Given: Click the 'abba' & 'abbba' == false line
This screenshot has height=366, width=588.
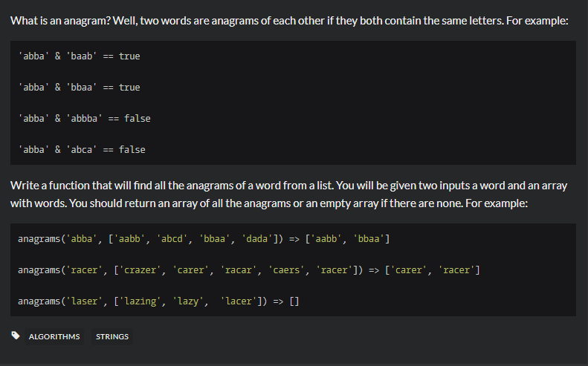Looking at the screenshot, I should point(84,119).
